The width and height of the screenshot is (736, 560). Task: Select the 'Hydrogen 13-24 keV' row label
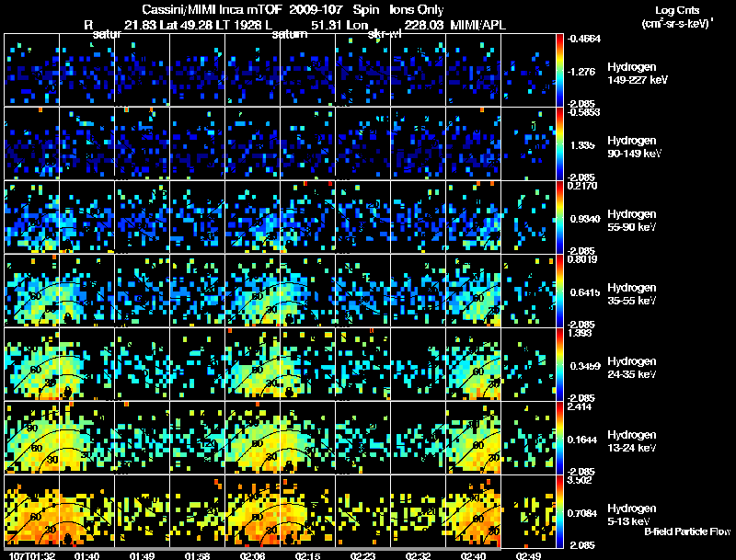coord(632,441)
